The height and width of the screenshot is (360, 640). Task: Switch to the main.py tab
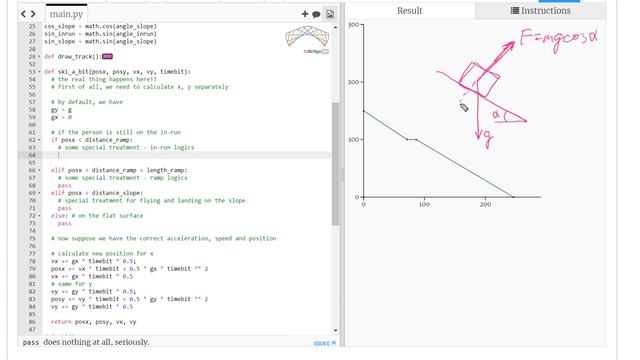coord(66,14)
